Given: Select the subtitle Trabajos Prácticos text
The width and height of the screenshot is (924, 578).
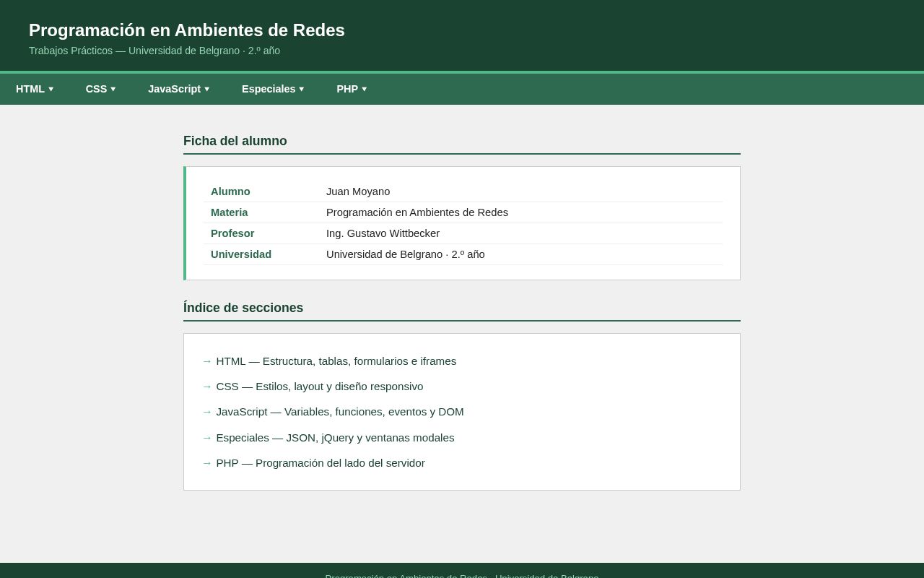Looking at the screenshot, I should (154, 51).
